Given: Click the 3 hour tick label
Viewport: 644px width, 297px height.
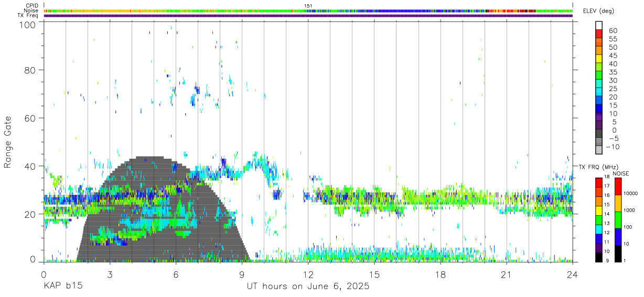Looking at the screenshot, I should tap(110, 274).
